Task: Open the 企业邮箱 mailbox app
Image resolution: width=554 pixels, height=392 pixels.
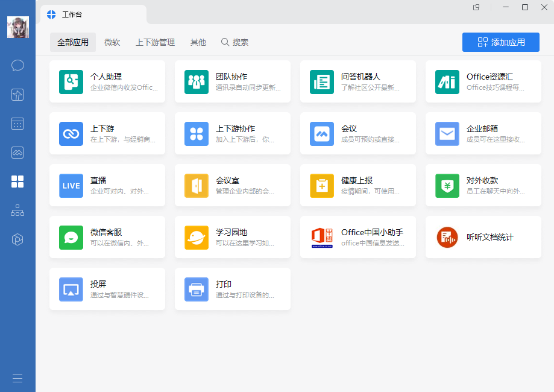Action: [x=483, y=134]
